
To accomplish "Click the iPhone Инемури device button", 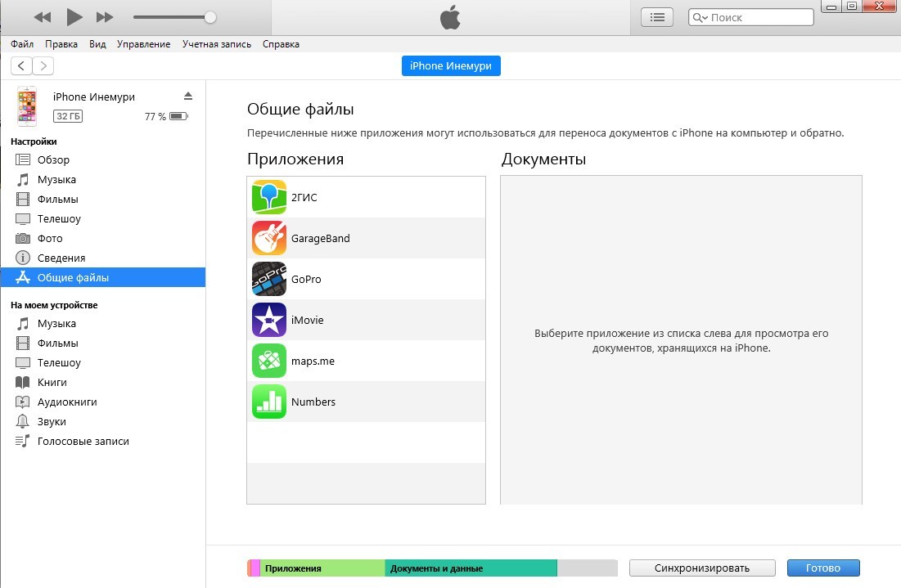I will [451, 66].
